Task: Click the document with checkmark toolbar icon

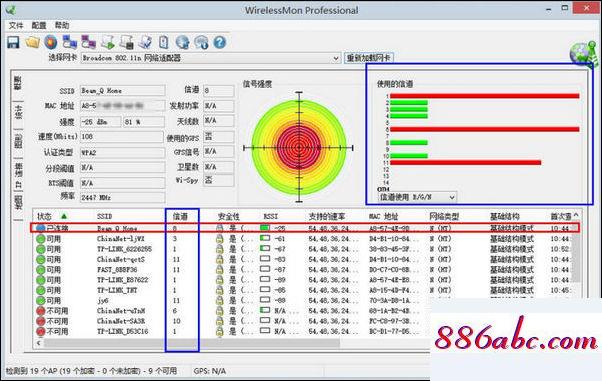Action: 145,42
